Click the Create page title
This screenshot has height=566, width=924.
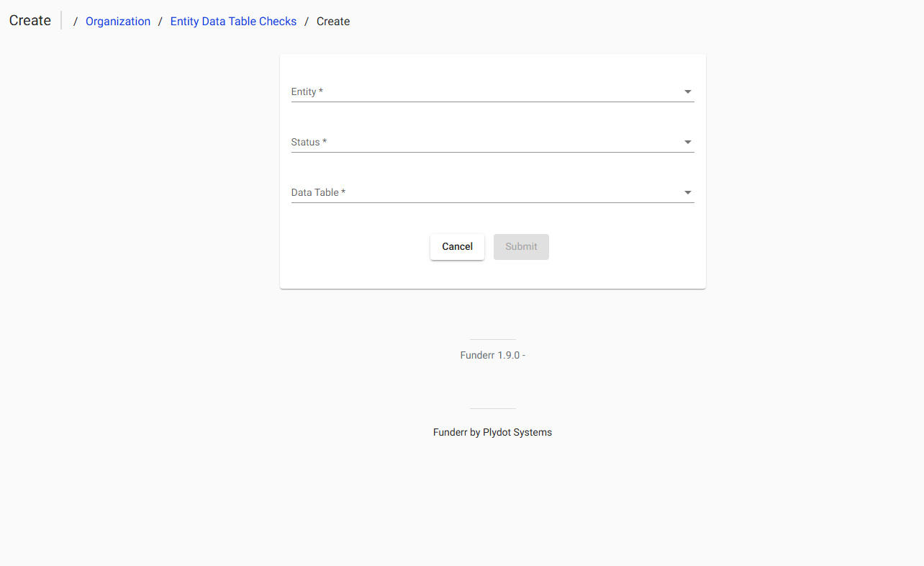click(x=30, y=20)
